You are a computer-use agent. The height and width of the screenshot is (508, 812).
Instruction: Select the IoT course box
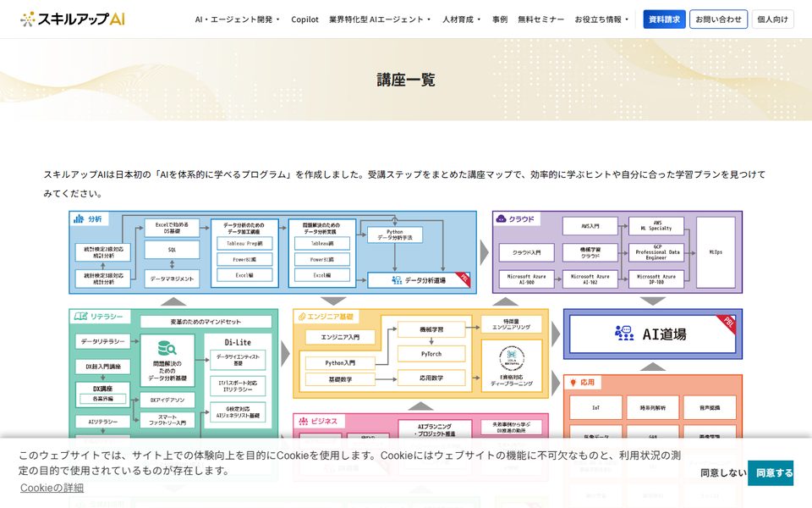[x=595, y=408]
